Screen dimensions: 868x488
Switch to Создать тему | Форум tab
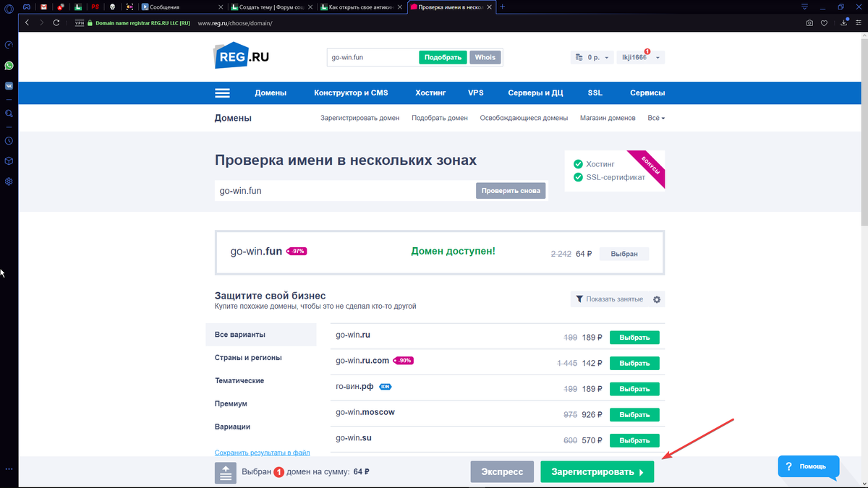point(272,7)
